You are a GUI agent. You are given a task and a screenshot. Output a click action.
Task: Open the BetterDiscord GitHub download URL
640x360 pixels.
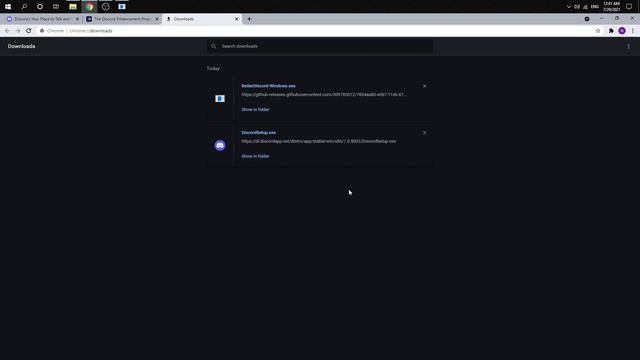(x=324, y=95)
